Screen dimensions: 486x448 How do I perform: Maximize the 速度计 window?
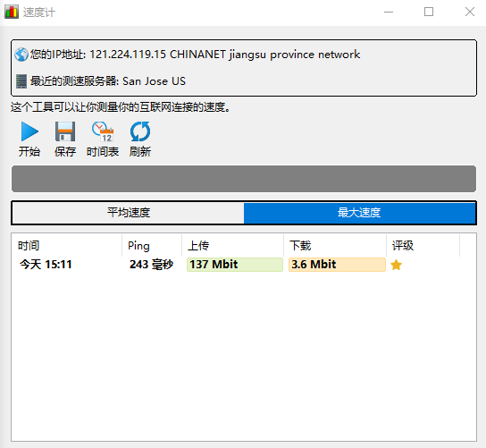click(x=429, y=12)
